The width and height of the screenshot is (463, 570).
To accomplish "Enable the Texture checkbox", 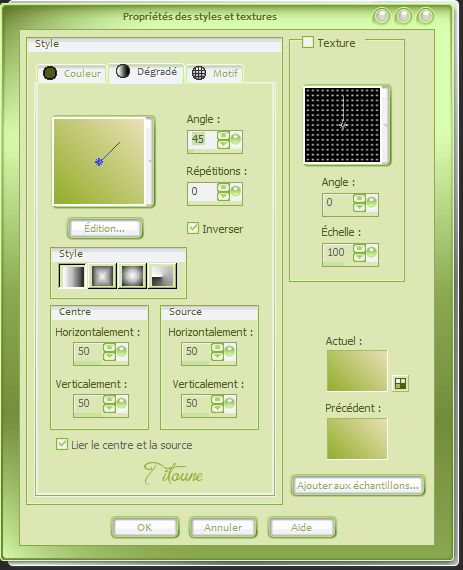I will pos(308,42).
